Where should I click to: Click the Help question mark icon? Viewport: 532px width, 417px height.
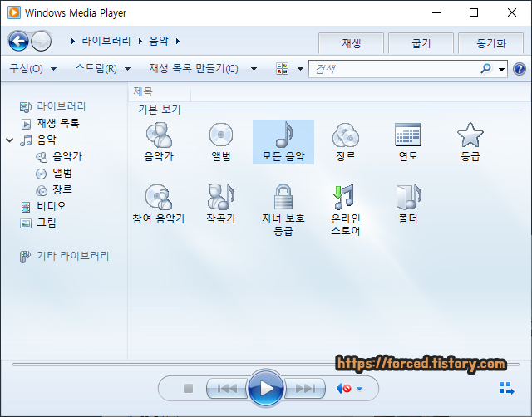(x=520, y=69)
